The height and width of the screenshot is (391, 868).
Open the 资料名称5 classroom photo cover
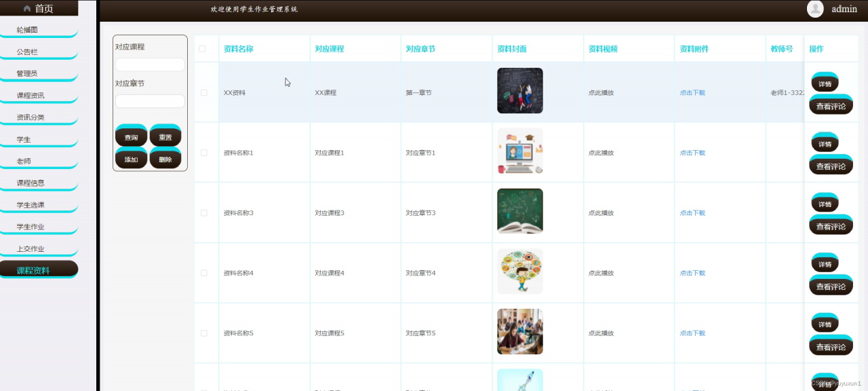click(520, 331)
